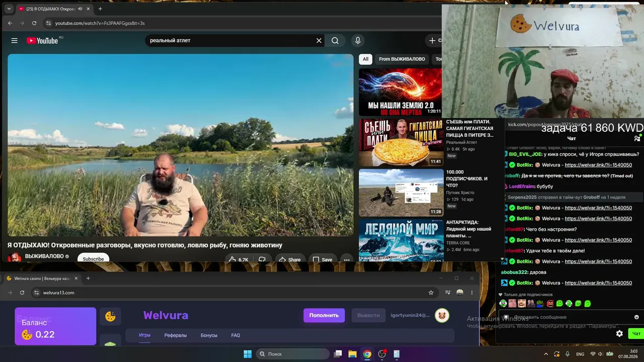Open more actions ellipsis under the video
The width and height of the screenshot is (644, 362).
(x=347, y=259)
